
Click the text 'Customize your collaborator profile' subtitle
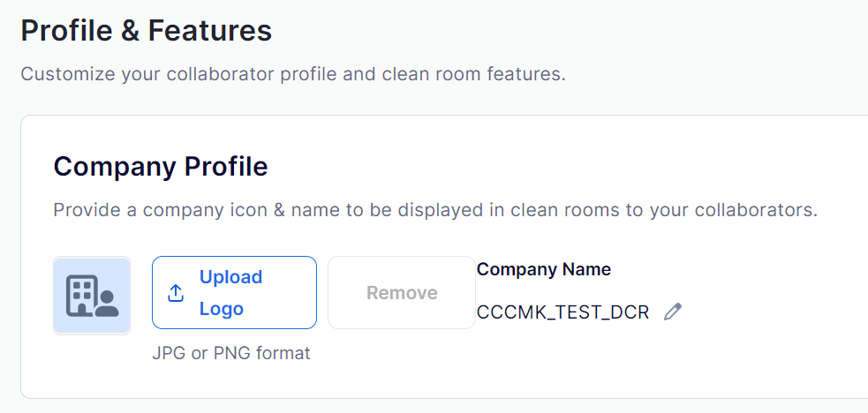[x=178, y=74]
